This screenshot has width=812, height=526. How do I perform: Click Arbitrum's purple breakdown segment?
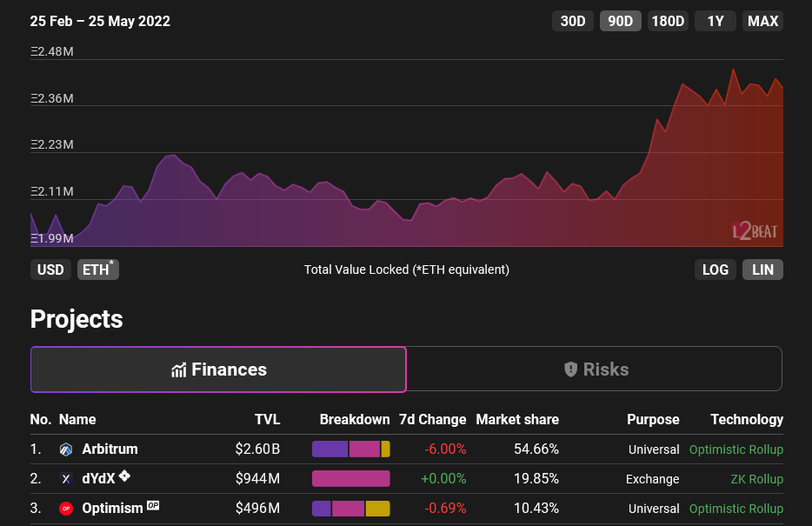[x=329, y=449]
